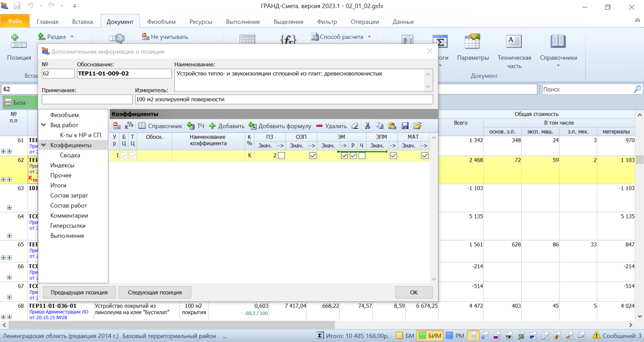Click the Save floppy disk icon in coefficients toolbar
The width and height of the screenshot is (644, 342).
click(404, 126)
